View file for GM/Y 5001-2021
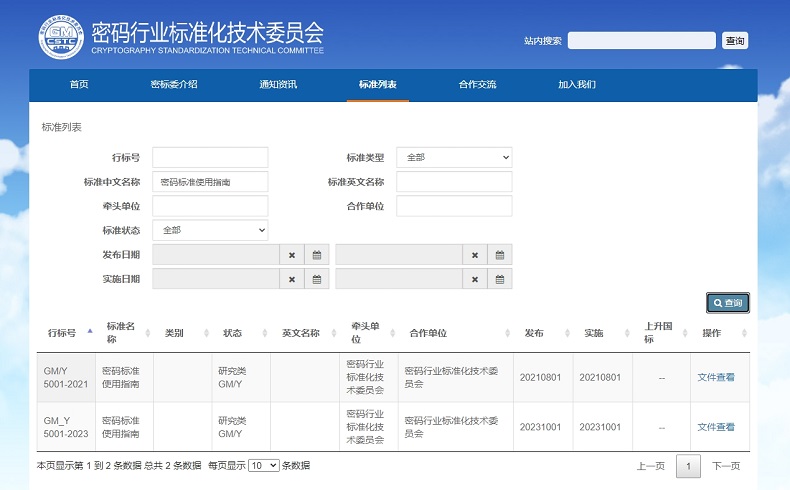790x490 pixels. tap(716, 377)
